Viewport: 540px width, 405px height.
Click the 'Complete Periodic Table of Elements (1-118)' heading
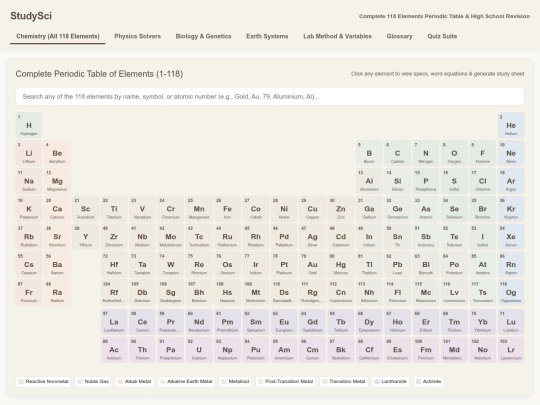[x=99, y=74]
